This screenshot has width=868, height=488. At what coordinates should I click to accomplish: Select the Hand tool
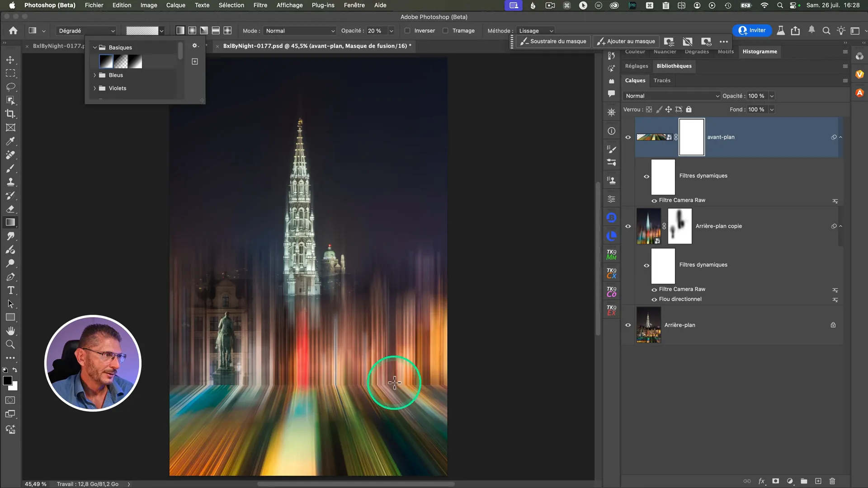tap(10, 331)
